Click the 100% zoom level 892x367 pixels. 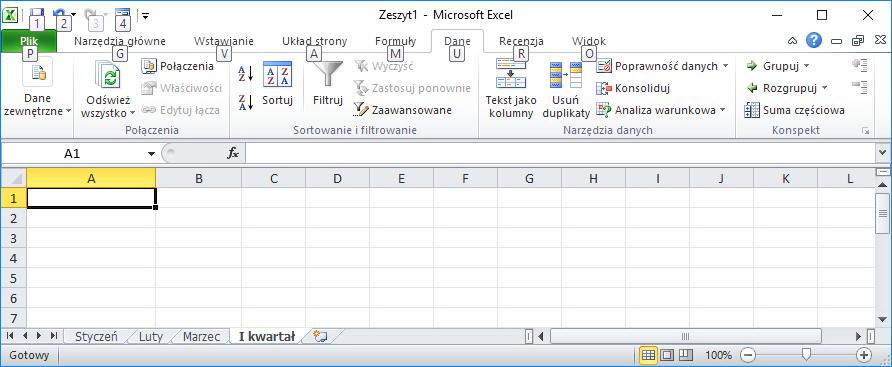718,356
